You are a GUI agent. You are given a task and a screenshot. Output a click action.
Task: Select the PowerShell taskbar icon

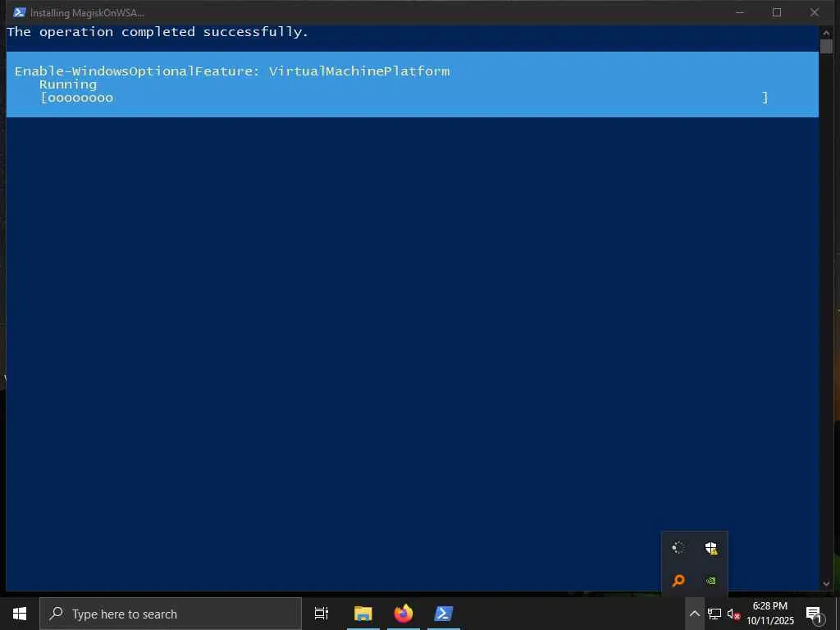444,614
